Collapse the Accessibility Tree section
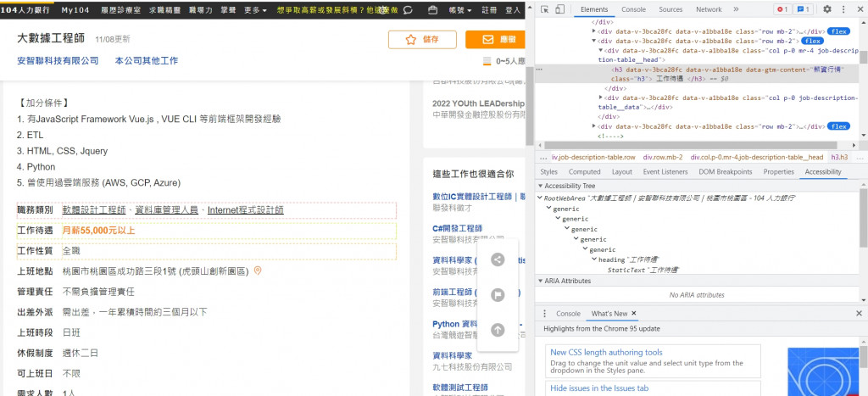Image resolution: width=868 pixels, height=396 pixels. (x=541, y=186)
